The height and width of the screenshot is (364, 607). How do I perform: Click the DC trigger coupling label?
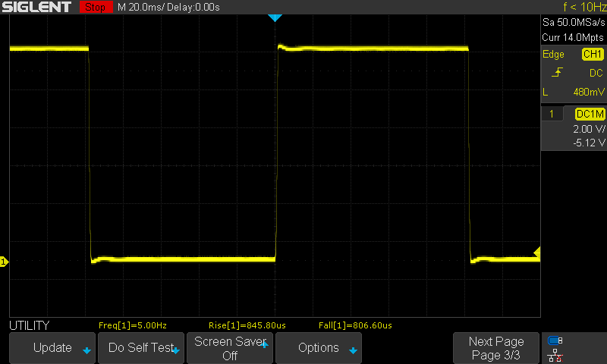coord(596,73)
